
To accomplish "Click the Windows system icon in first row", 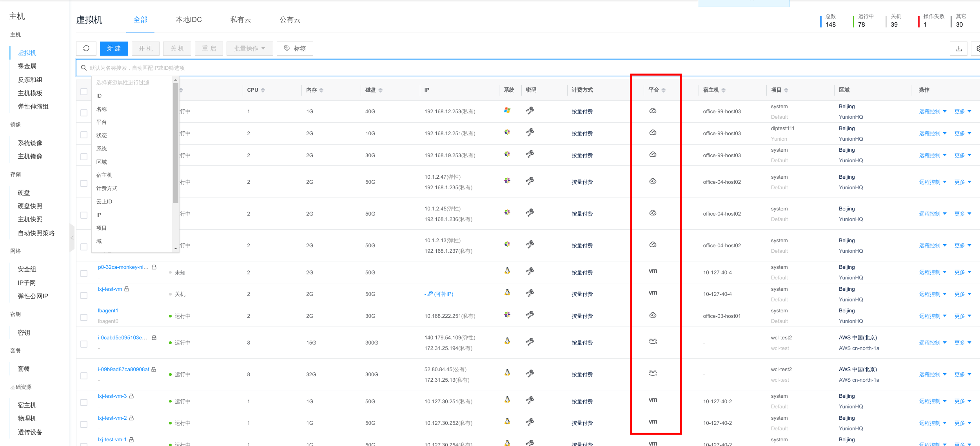I will click(507, 111).
